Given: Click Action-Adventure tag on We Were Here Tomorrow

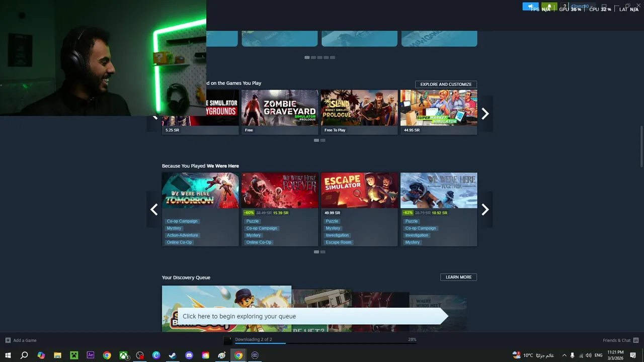Looking at the screenshot, I should [x=183, y=235].
